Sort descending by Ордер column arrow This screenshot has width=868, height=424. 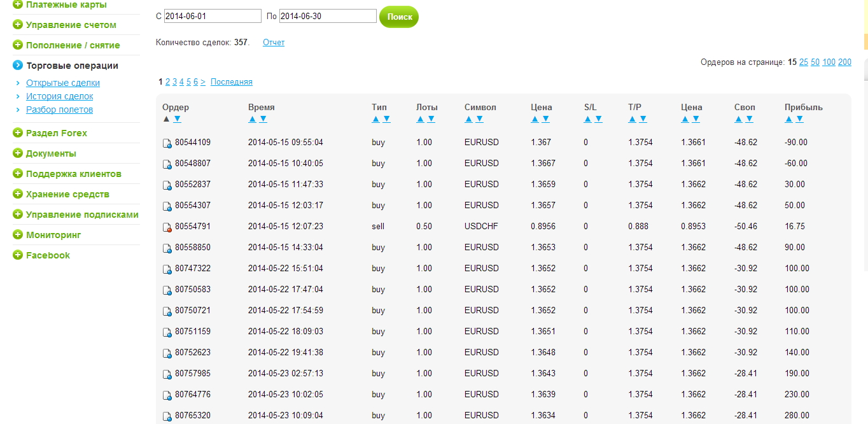(x=177, y=119)
